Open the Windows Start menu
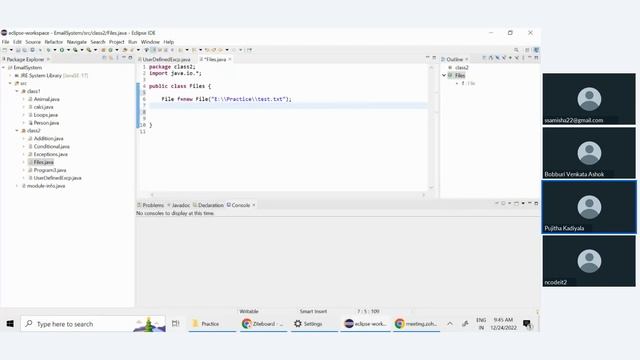 point(10,324)
